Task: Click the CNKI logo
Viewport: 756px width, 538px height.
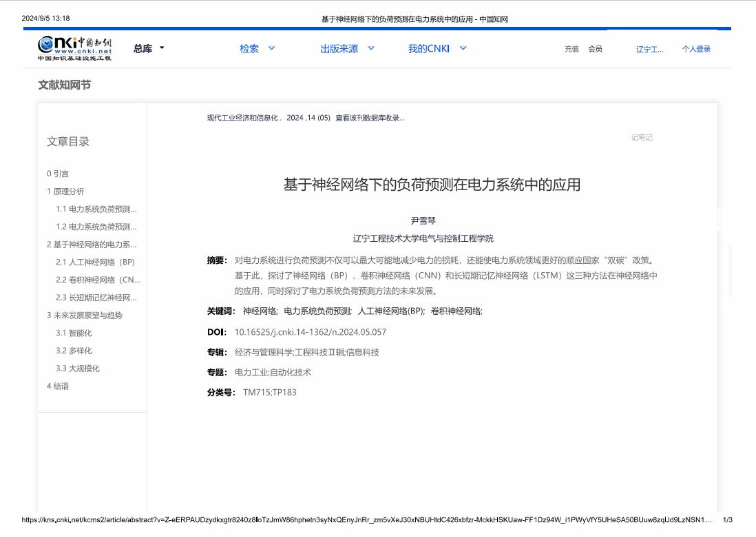Action: tap(74, 48)
